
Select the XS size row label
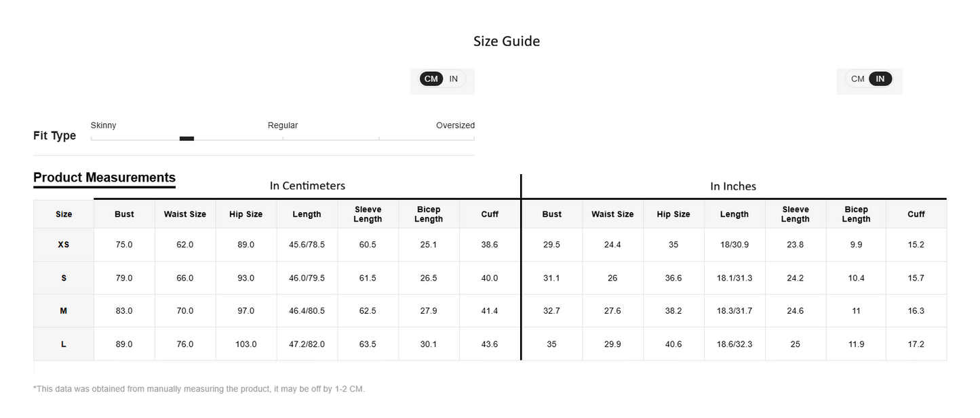coord(64,245)
